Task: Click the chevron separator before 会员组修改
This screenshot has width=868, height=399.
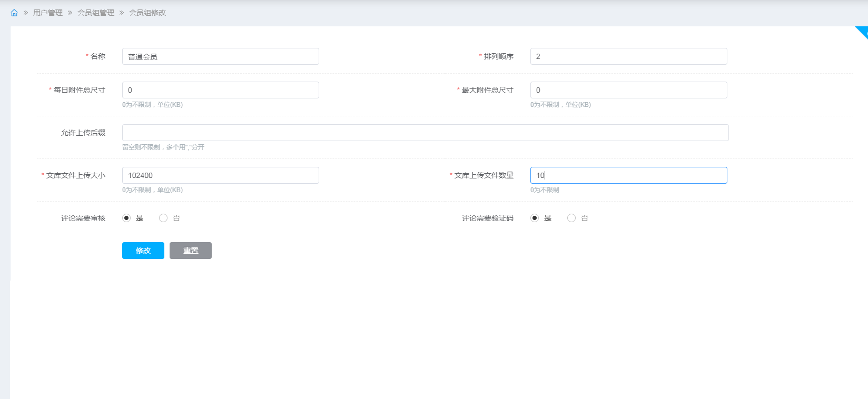Action: coord(122,13)
